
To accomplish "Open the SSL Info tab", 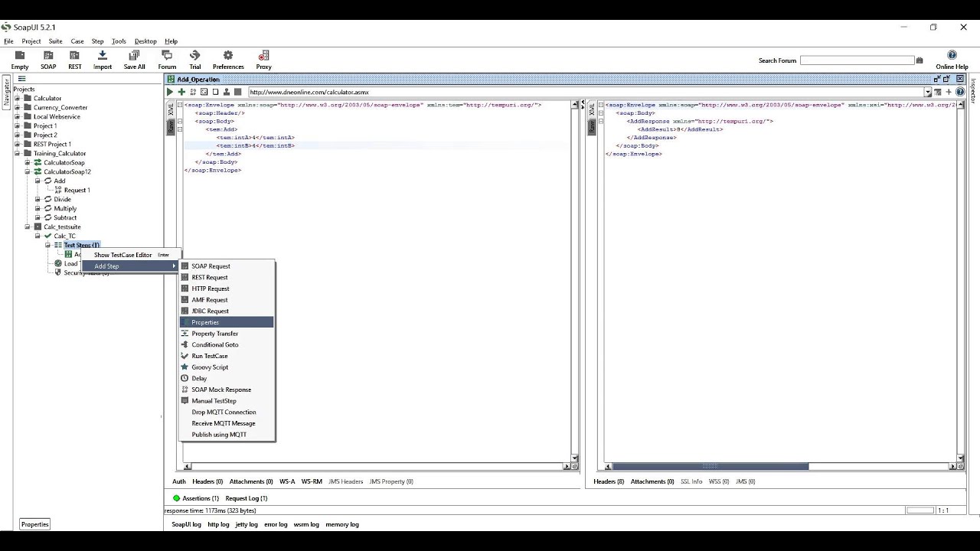I will (691, 481).
